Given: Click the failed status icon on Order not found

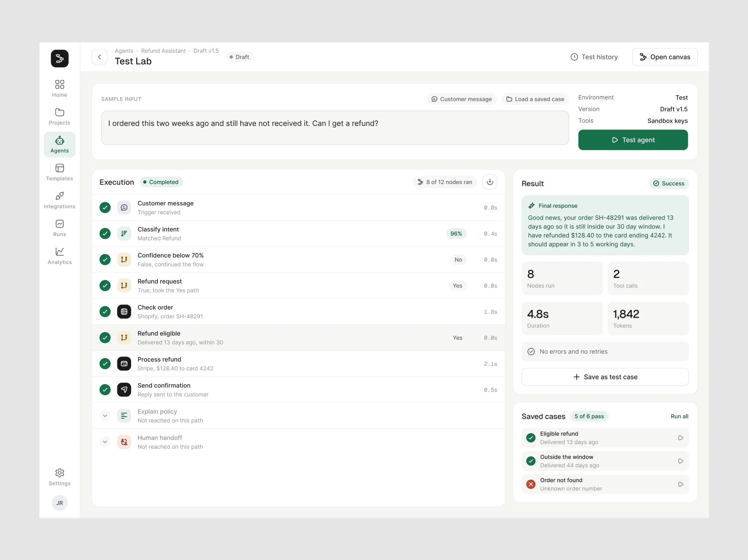Looking at the screenshot, I should point(531,484).
